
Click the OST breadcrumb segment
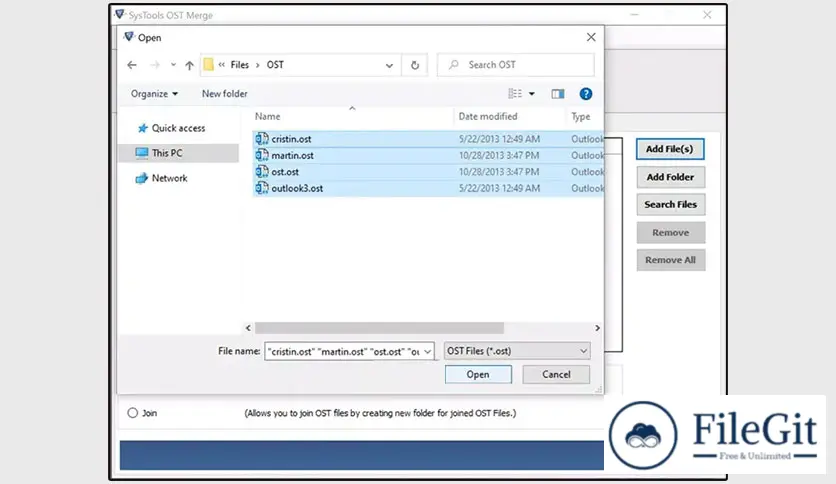[x=275, y=64]
